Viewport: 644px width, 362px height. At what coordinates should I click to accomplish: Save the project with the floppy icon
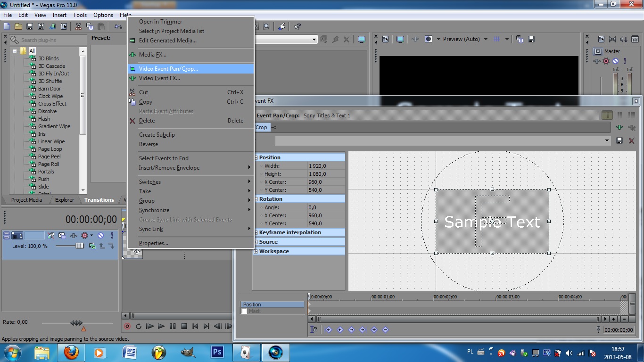pos(30,27)
